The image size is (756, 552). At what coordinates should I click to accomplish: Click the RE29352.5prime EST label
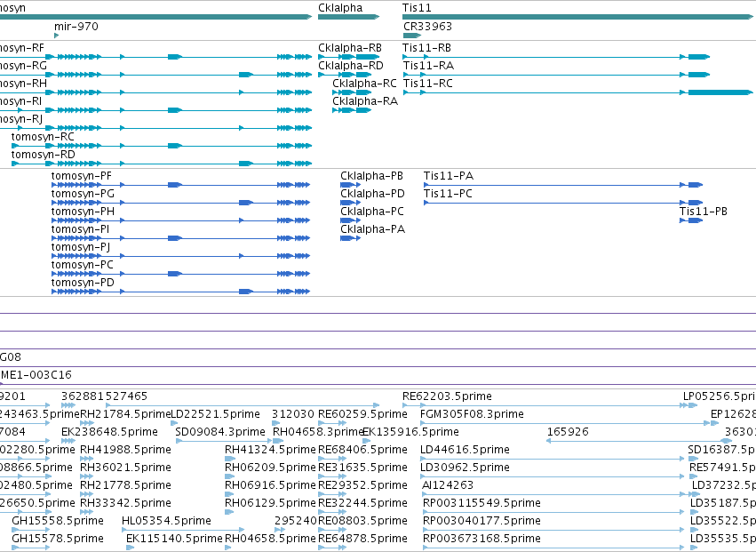(362, 485)
